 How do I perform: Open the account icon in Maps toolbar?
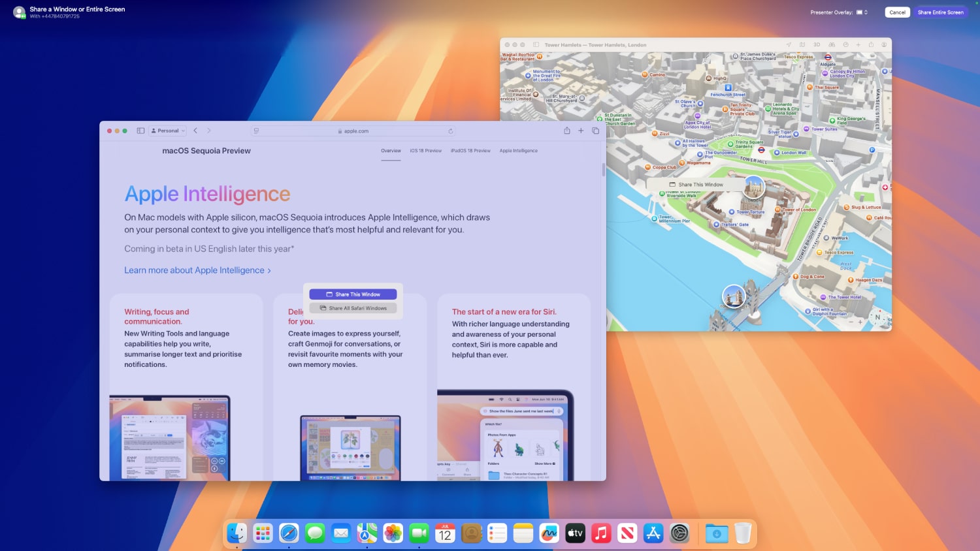point(884,45)
